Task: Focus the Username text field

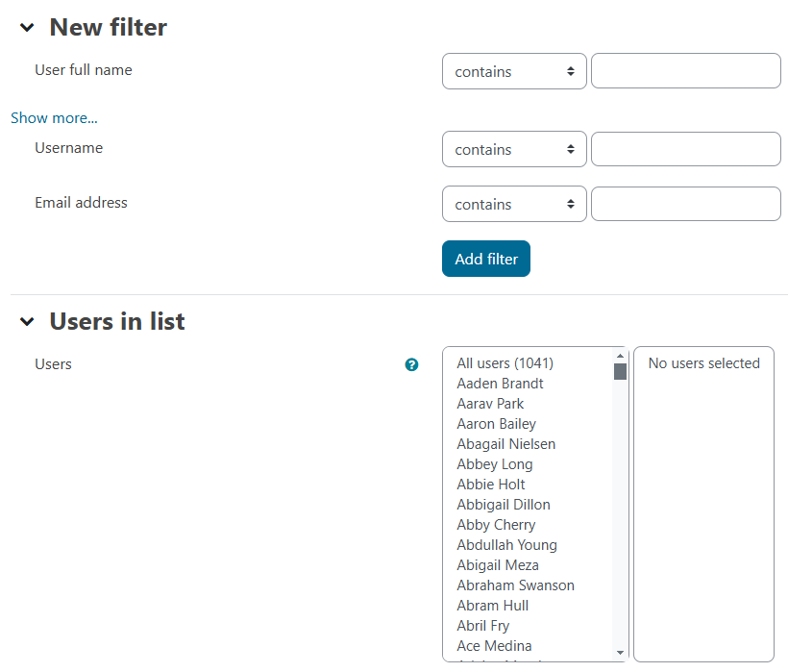Action: pyautogui.click(x=685, y=149)
